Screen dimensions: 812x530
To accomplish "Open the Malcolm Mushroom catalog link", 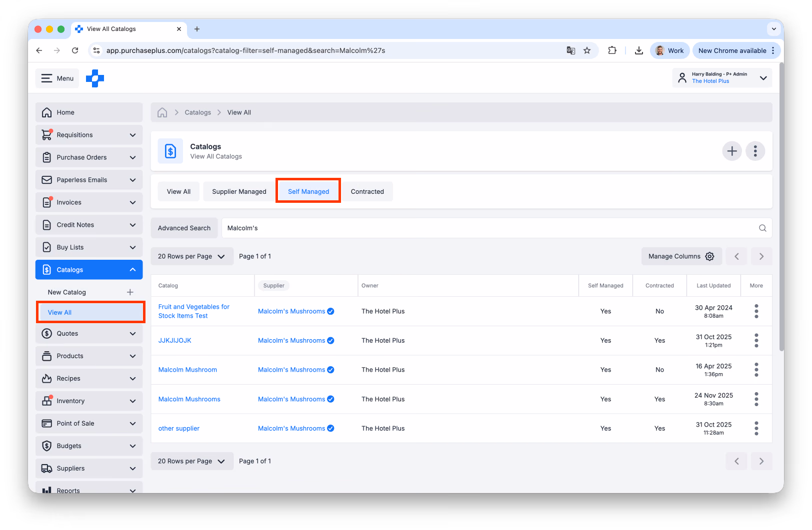I will pyautogui.click(x=187, y=370).
